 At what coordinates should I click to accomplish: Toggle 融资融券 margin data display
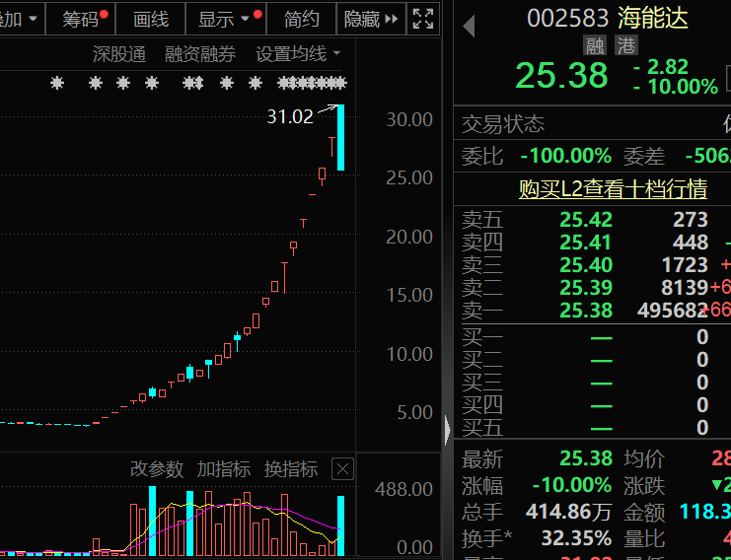tap(200, 54)
